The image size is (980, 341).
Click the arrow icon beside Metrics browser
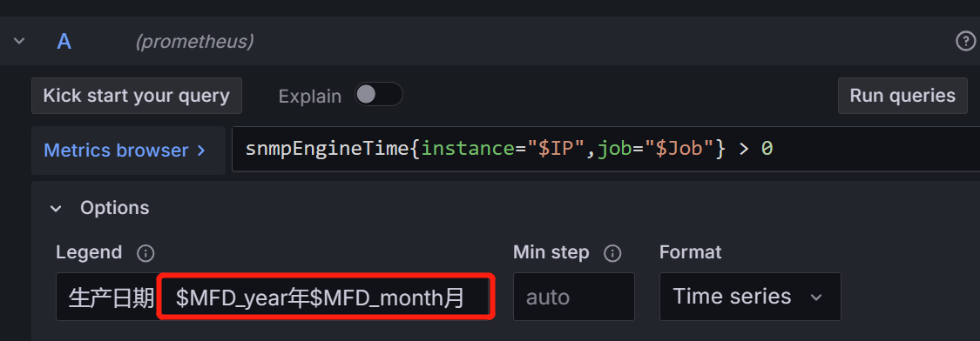(x=200, y=150)
